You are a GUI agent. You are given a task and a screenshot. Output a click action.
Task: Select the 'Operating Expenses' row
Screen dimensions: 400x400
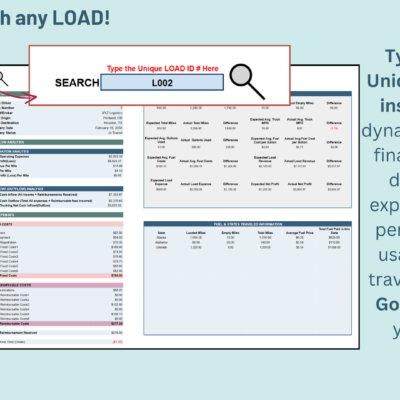[x=61, y=156]
